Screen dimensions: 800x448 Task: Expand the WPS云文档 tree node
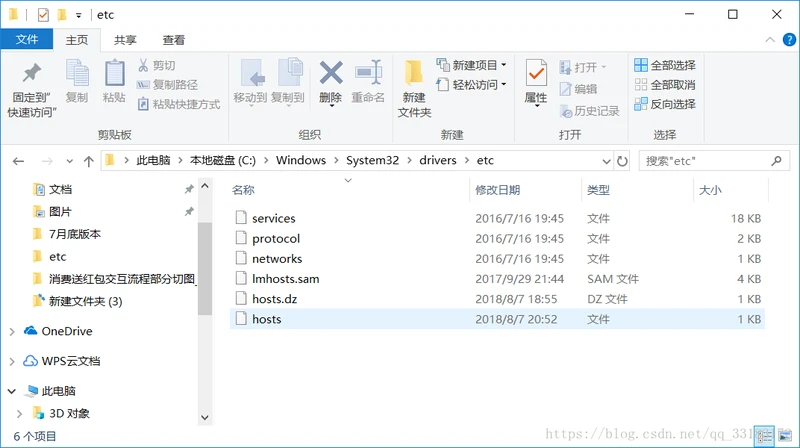(12, 361)
